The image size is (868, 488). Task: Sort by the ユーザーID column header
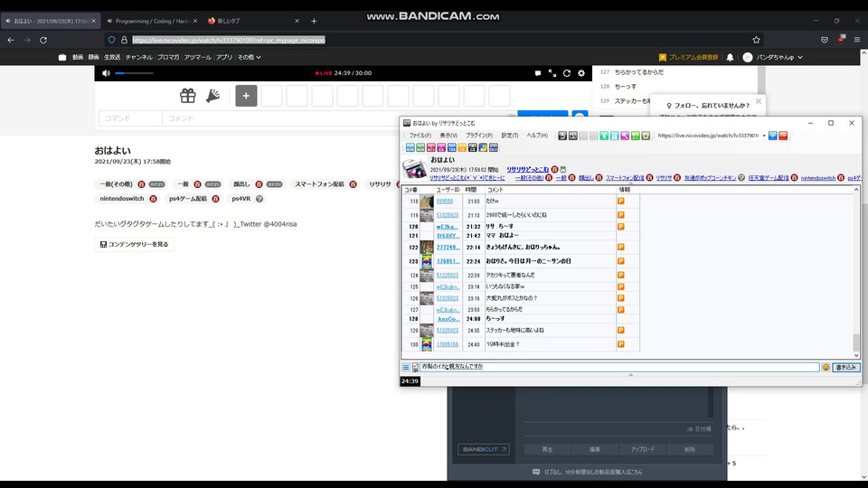[x=448, y=190]
